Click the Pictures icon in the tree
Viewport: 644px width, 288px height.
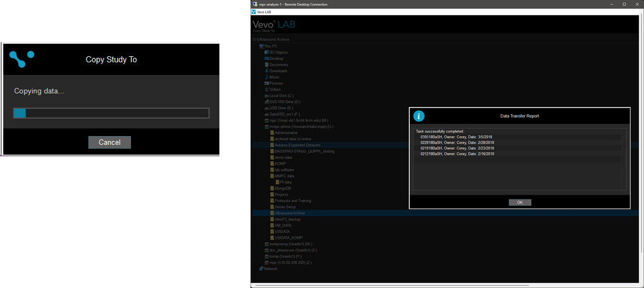266,83
